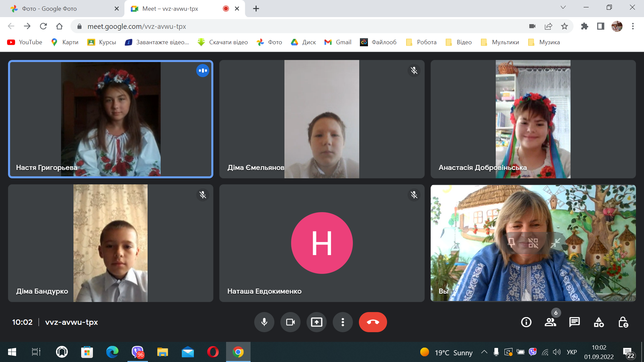Show participants list with 6 badge

(x=550, y=322)
